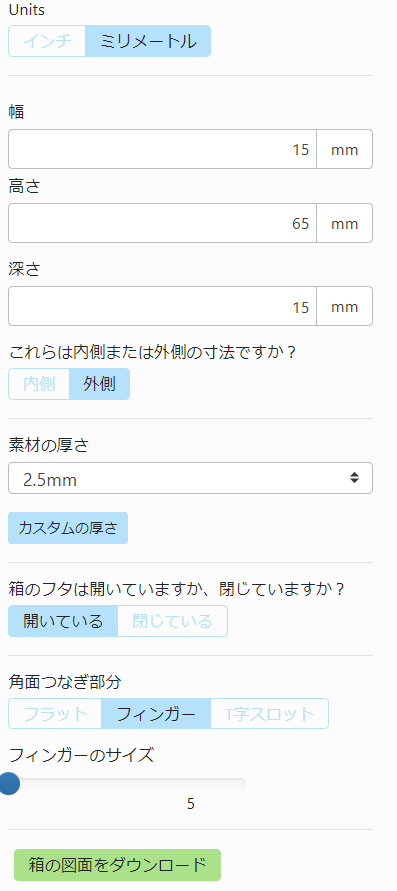Viewport: 397px width, 891px height.
Task: Choose フラット corner joint type
Action: (x=55, y=714)
